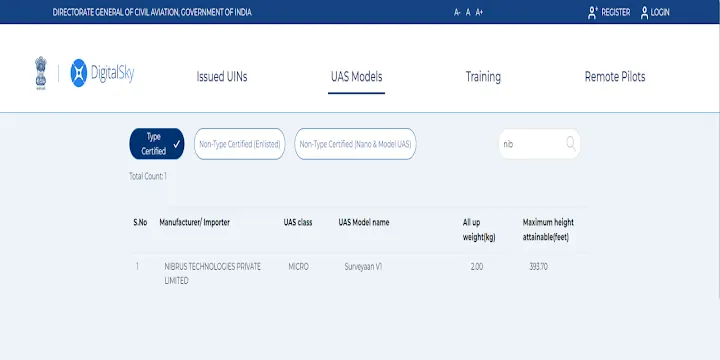The image size is (720, 360).
Task: Increase font size with A+
Action: click(479, 12)
